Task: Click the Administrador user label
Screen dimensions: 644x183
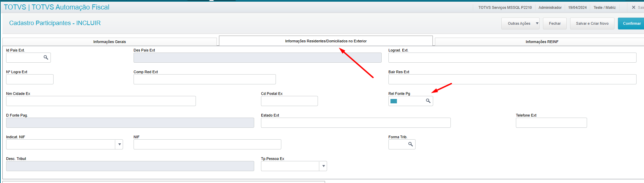Action: 550,7
